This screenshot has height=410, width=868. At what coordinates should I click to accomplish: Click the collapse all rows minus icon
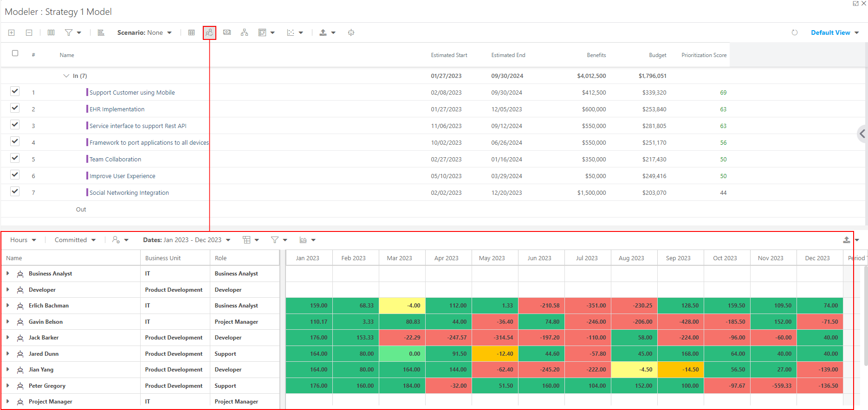[29, 32]
